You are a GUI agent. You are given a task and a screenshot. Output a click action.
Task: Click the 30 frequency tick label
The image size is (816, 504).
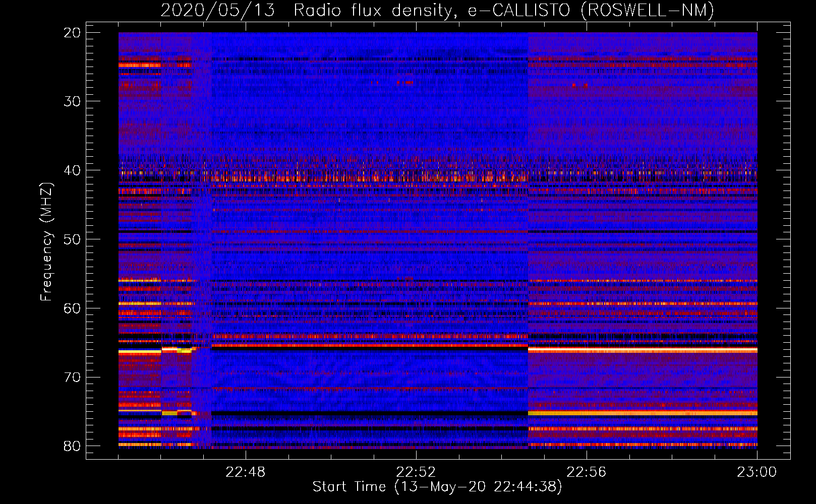pyautogui.click(x=73, y=101)
